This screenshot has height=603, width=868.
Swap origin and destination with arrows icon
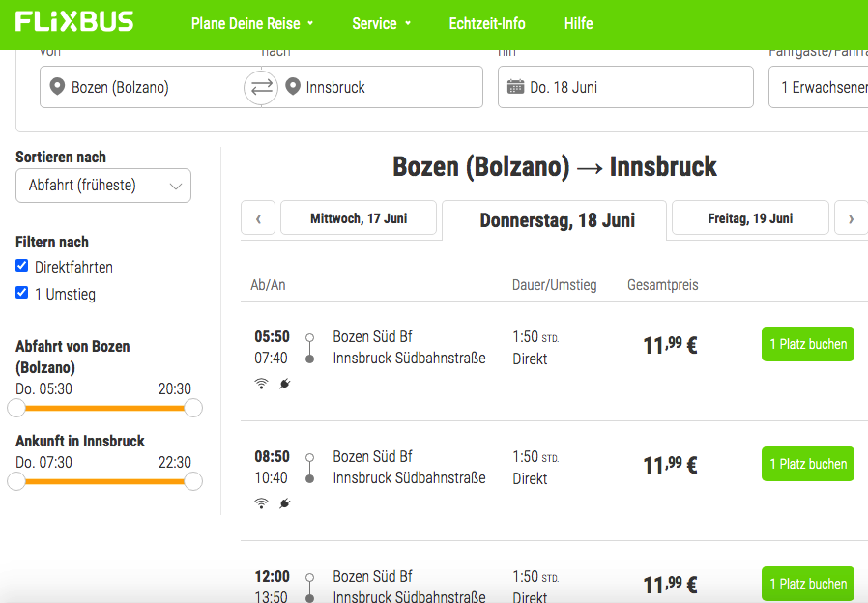tap(261, 88)
